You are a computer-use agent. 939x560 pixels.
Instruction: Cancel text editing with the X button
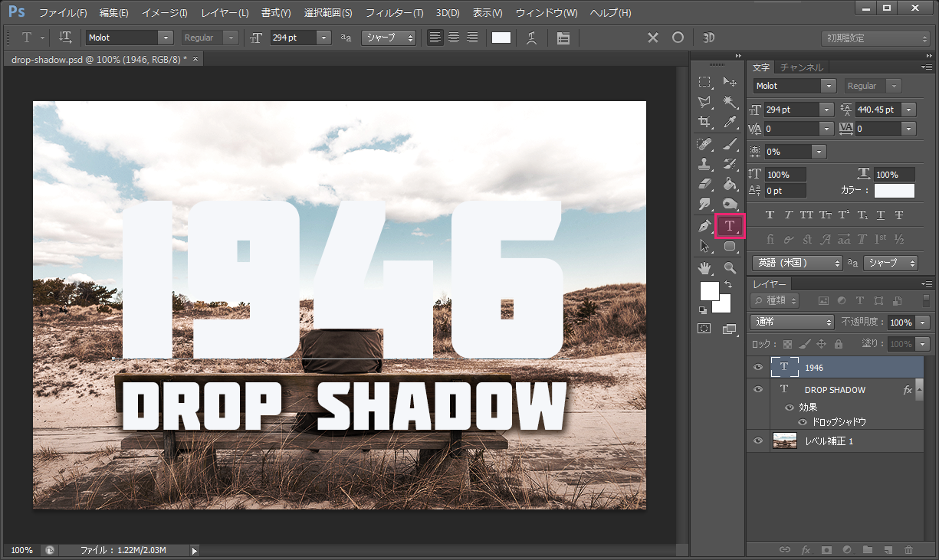tap(652, 37)
